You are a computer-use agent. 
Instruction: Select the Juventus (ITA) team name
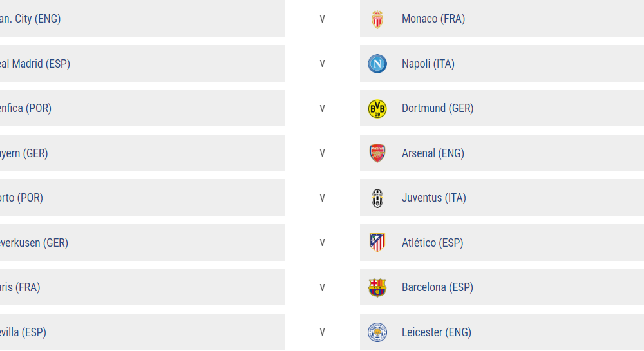(433, 198)
